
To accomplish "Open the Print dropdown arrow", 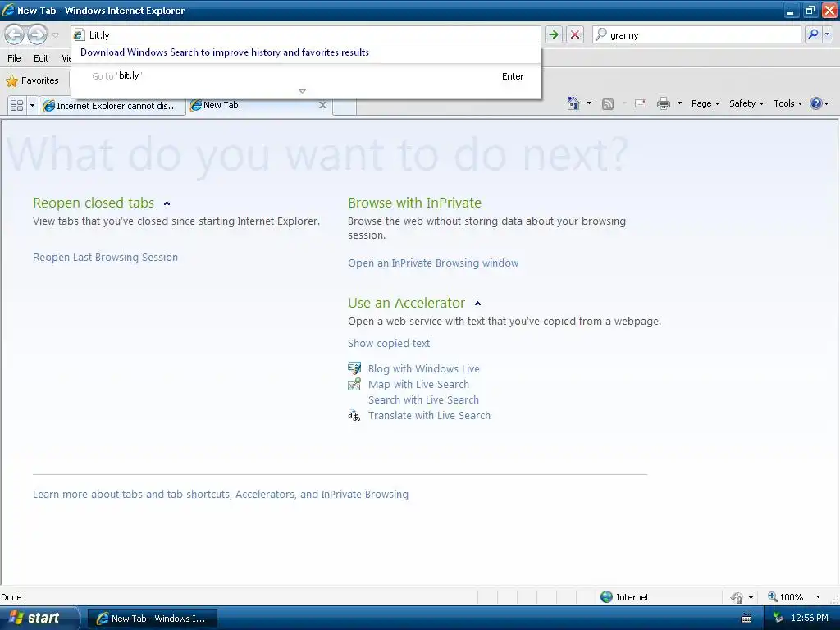I will [x=679, y=103].
